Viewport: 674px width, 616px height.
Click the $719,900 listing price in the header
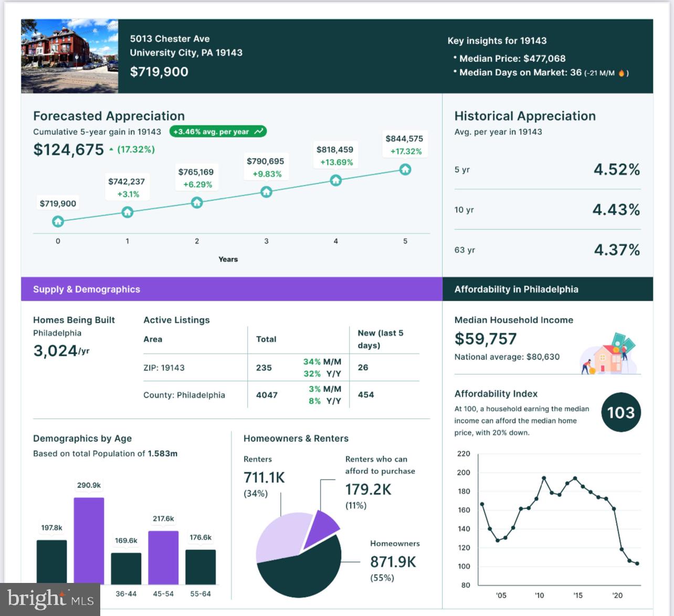point(159,72)
